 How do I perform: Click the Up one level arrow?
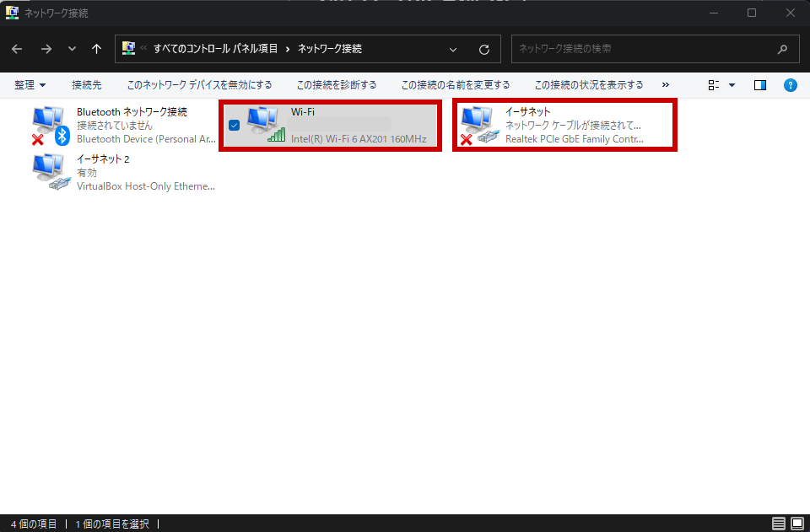click(x=96, y=49)
